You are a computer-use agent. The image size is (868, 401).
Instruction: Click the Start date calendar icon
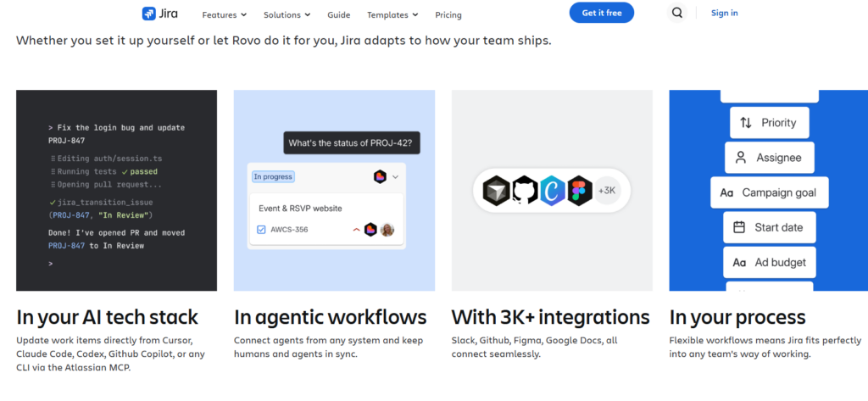tap(739, 227)
